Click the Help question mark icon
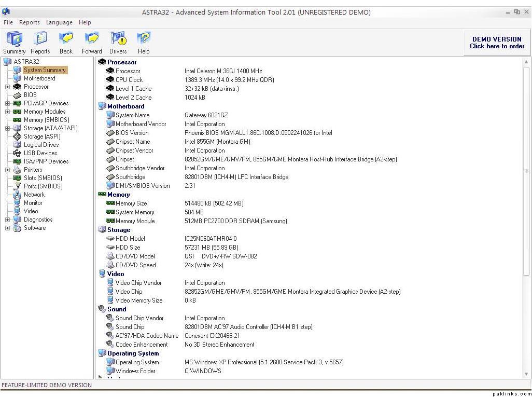 pyautogui.click(x=144, y=39)
